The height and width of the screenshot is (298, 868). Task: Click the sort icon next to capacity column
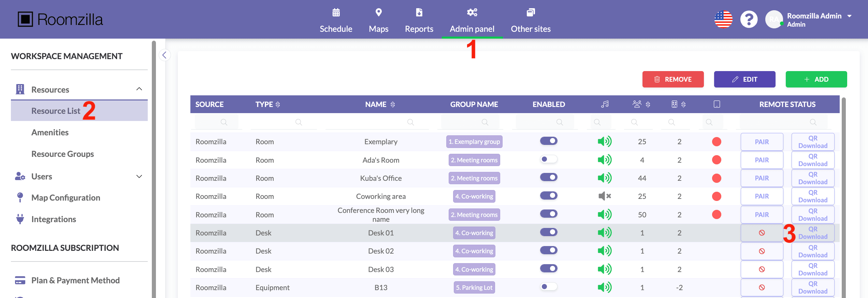point(648,105)
